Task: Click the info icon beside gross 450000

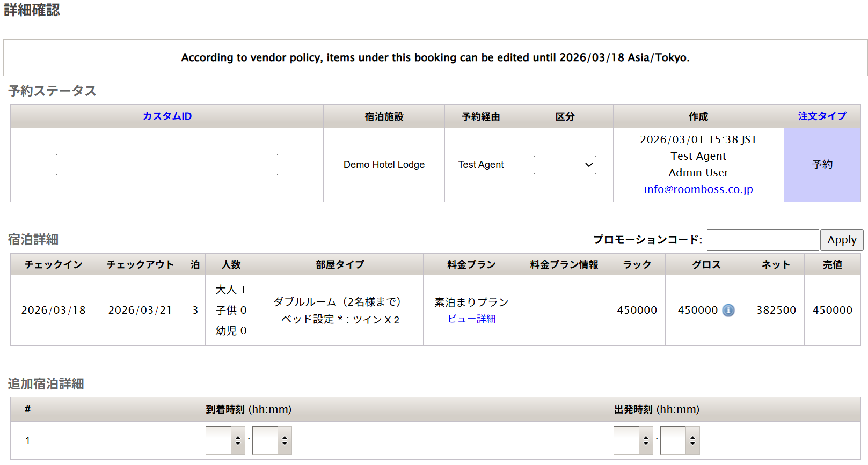Action: 728,310
